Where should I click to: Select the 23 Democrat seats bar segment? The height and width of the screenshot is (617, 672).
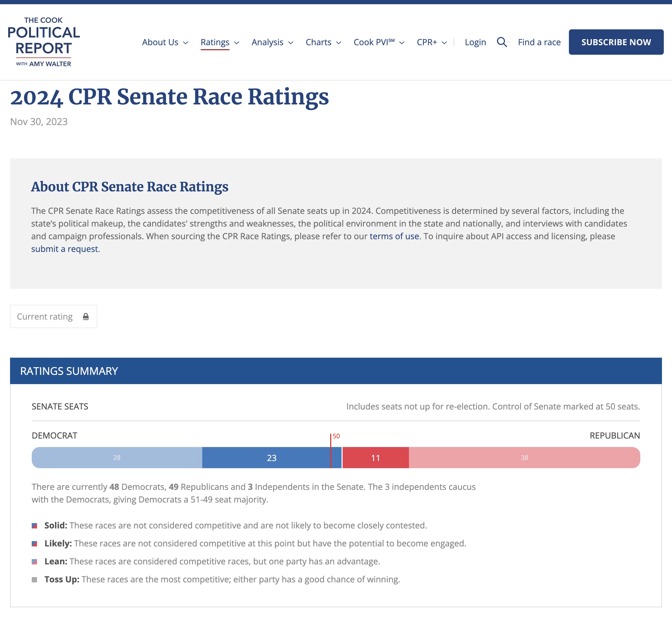[x=271, y=458]
